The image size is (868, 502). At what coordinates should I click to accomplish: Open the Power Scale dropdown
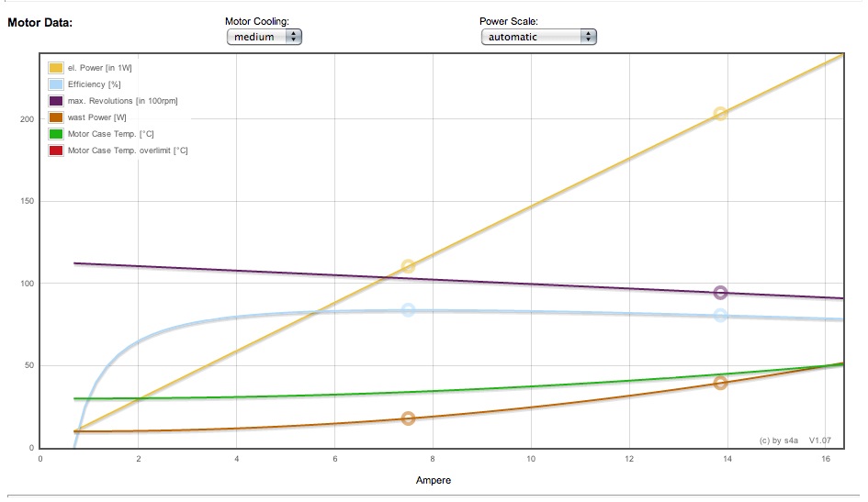pos(538,37)
